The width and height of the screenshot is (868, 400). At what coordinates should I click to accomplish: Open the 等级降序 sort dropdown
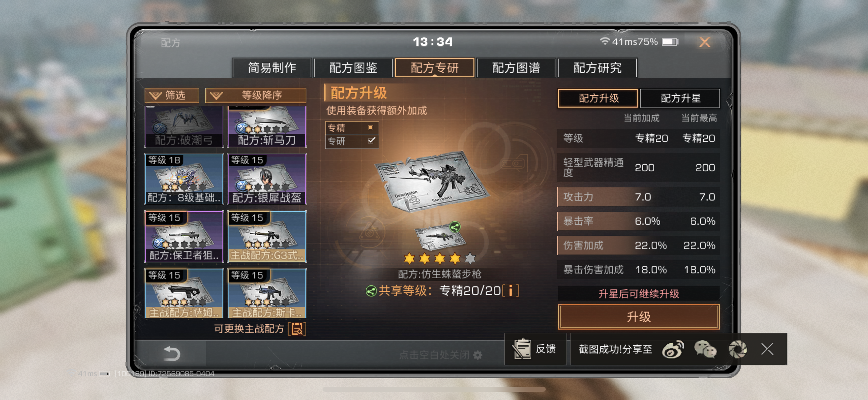click(x=256, y=95)
